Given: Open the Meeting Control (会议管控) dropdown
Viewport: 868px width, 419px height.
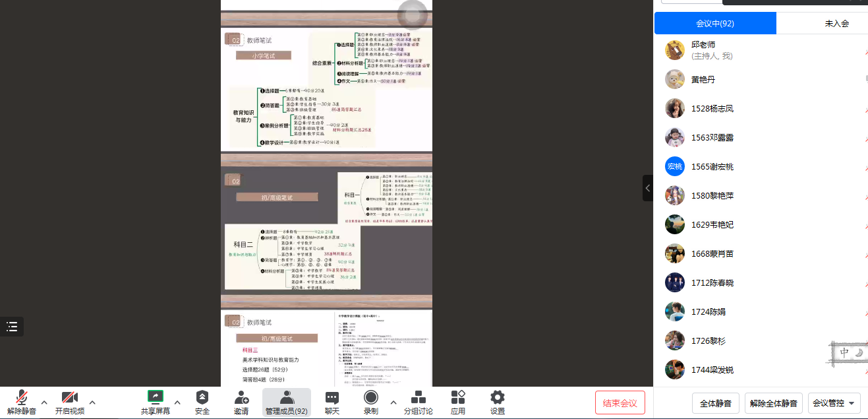Looking at the screenshot, I should click(x=835, y=403).
